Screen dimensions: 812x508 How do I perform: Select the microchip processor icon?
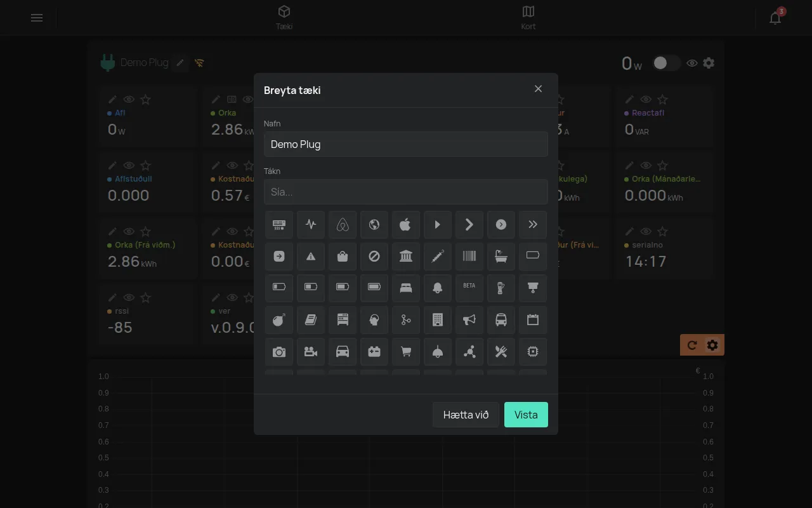pos(533,351)
